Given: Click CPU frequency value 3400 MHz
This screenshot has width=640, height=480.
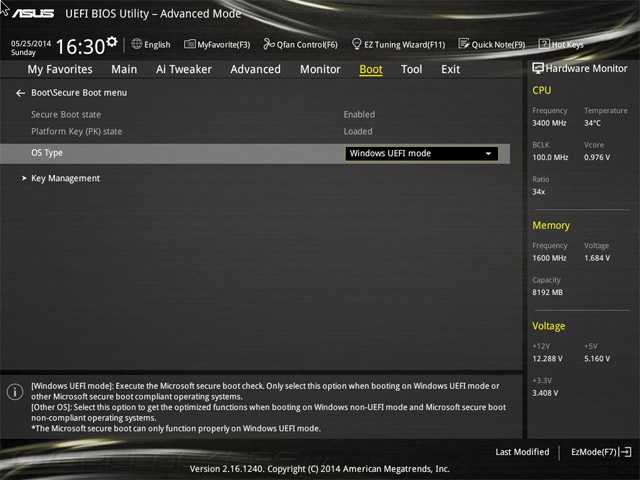Looking at the screenshot, I should tap(549, 123).
